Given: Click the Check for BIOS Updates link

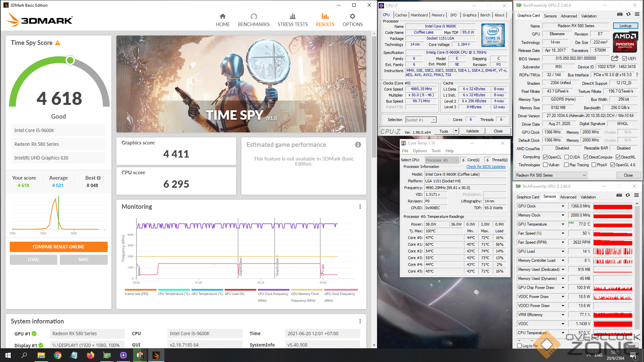Looking at the screenshot, I should pyautogui.click(x=485, y=167).
